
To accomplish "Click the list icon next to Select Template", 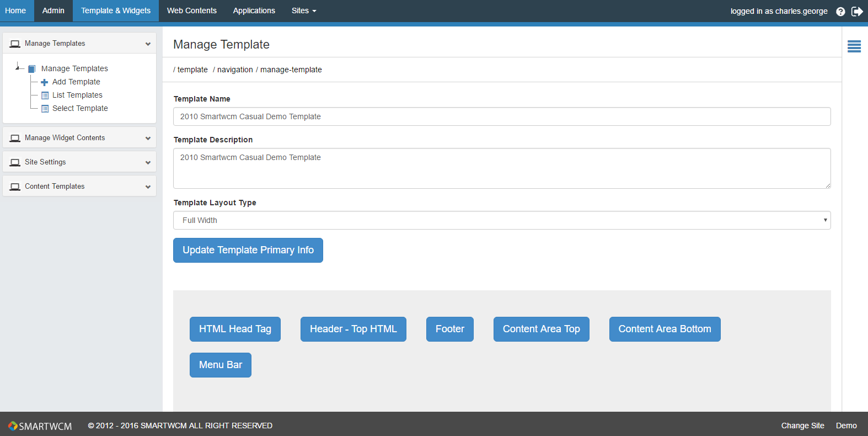I will click(45, 109).
